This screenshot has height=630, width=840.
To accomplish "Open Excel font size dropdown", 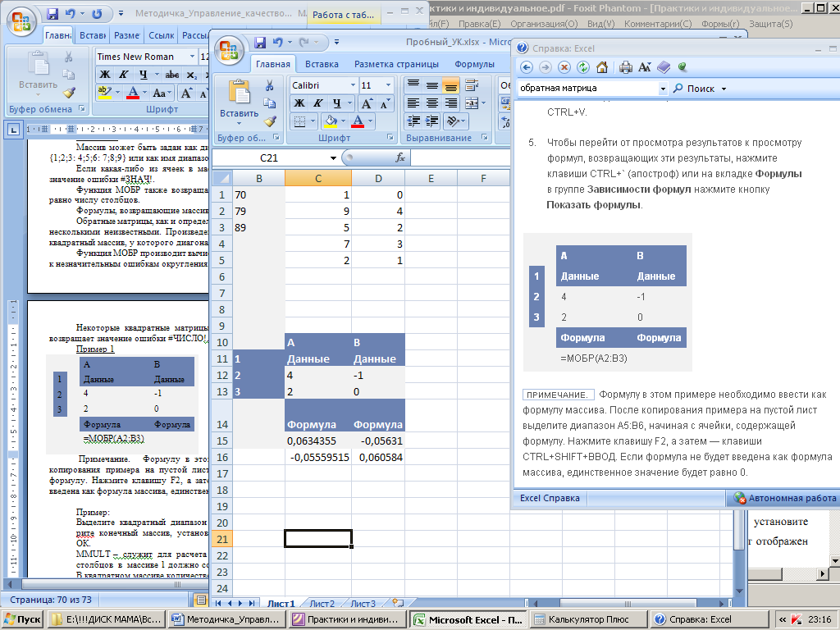I will (x=388, y=85).
